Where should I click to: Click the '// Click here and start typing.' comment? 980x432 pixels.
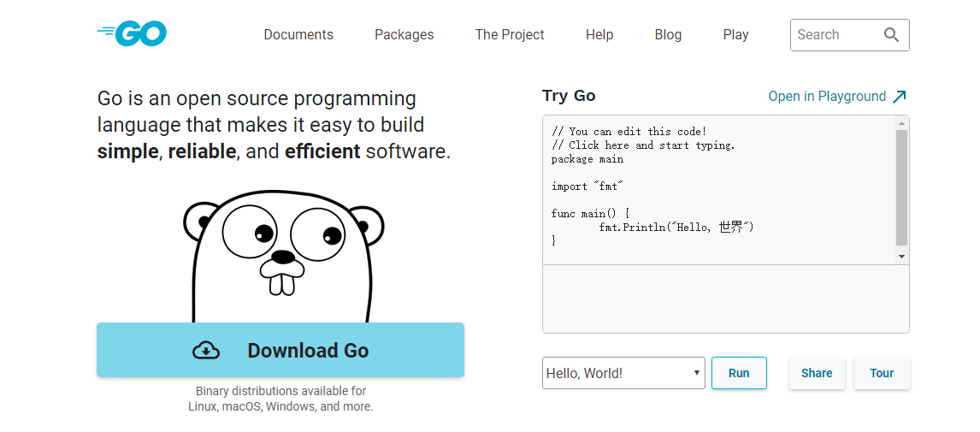[x=644, y=145]
